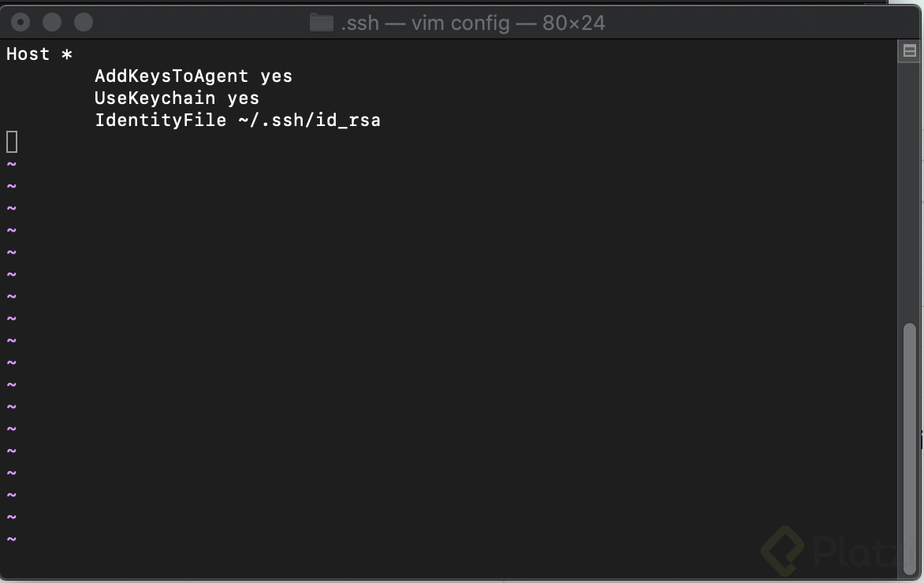Image resolution: width=924 pixels, height=583 pixels.
Task: Click the word UseKeychain
Action: point(155,98)
